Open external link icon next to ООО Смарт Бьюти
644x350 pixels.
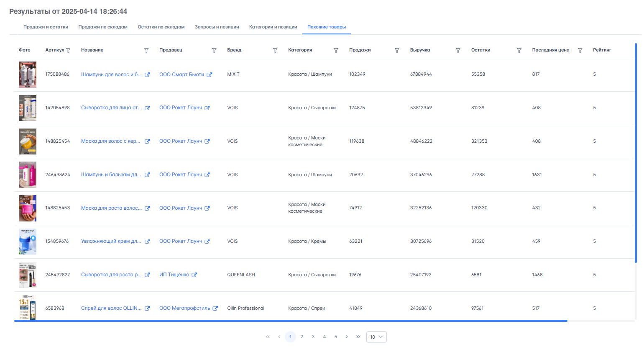pyautogui.click(x=210, y=75)
